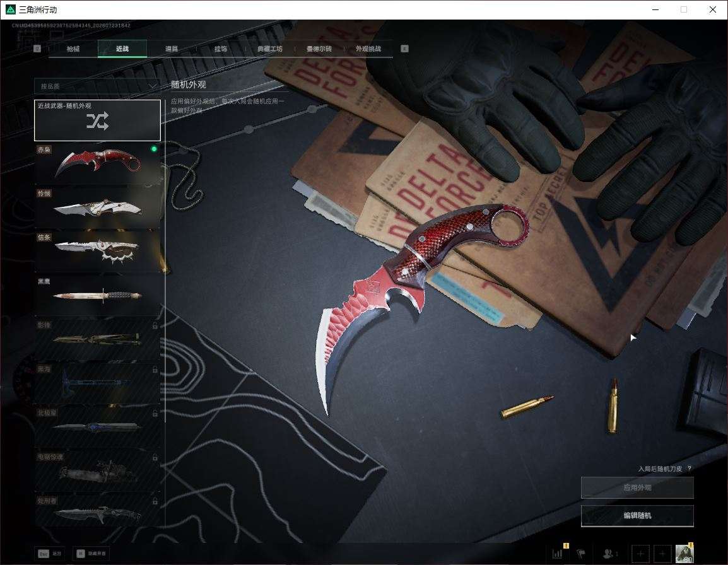Click the 编辑随机 button

coord(637,515)
